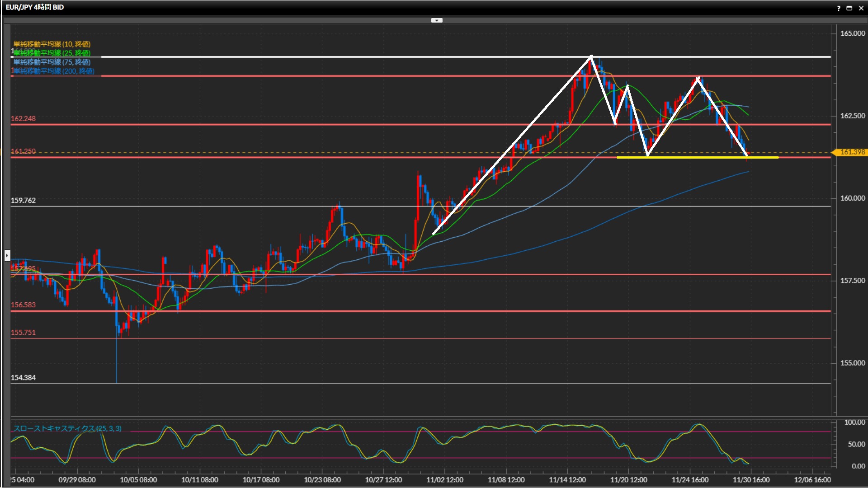The height and width of the screenshot is (488, 868).
Task: Click the 154.384 horizontal line label
Action: point(23,378)
